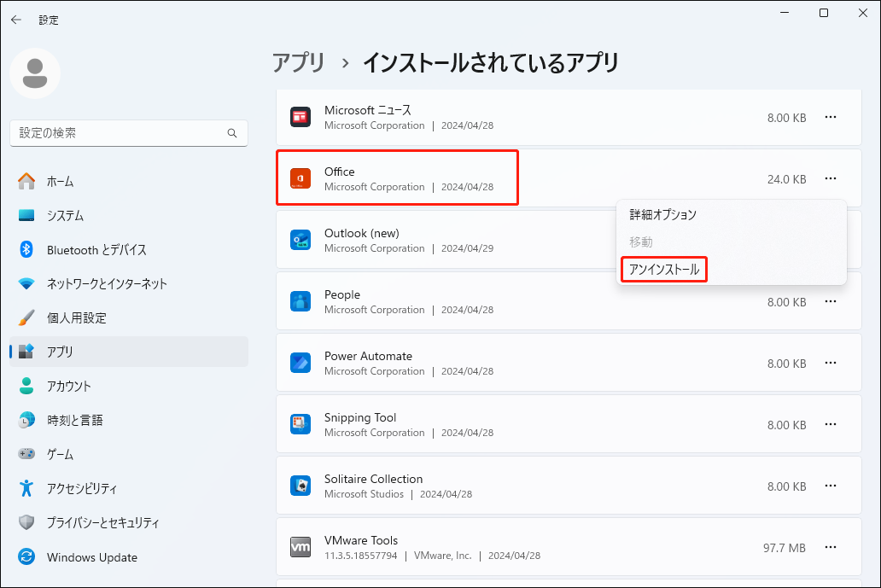
Task: Click the back arrow in the Settings header
Action: click(x=15, y=20)
